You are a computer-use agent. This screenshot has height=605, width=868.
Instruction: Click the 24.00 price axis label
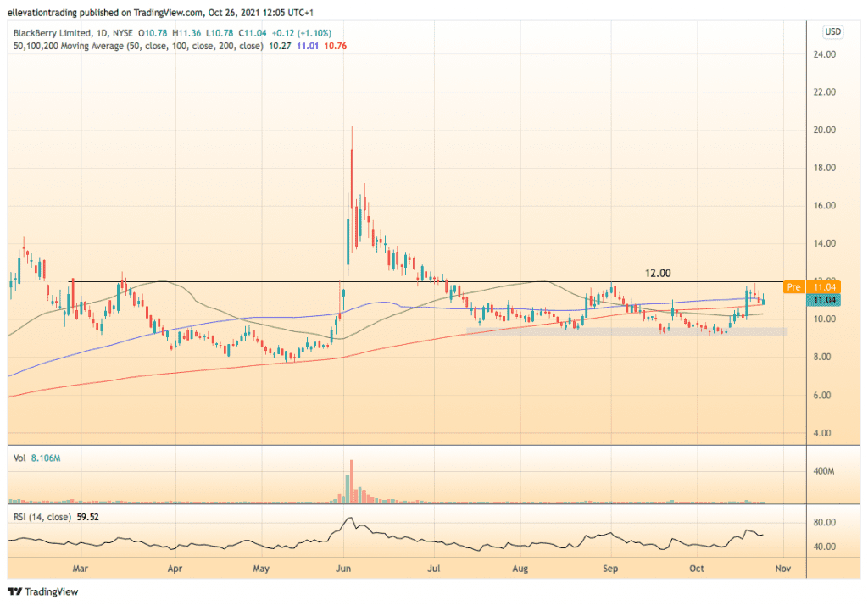(824, 54)
